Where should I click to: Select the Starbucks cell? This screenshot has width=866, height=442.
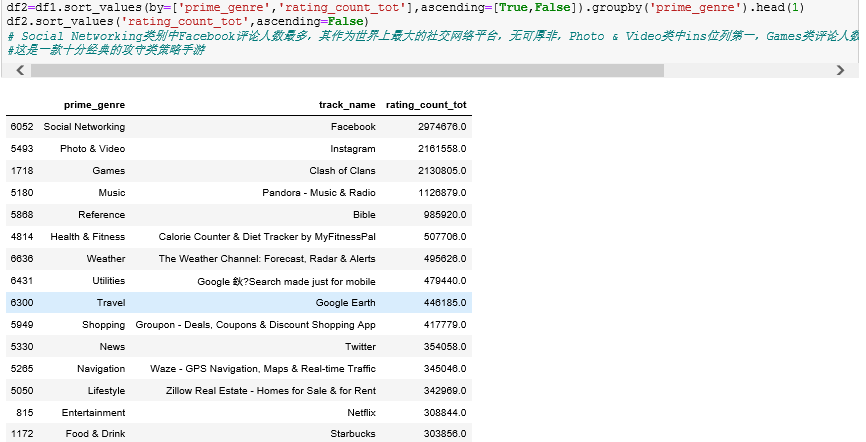coord(352,434)
